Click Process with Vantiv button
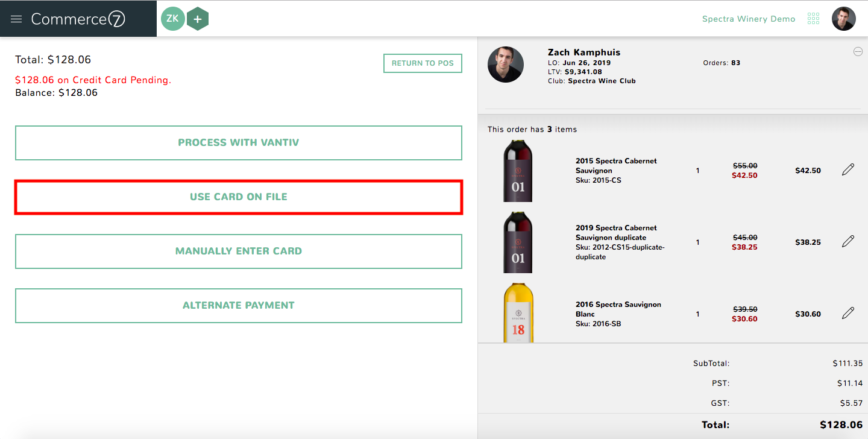 point(239,143)
